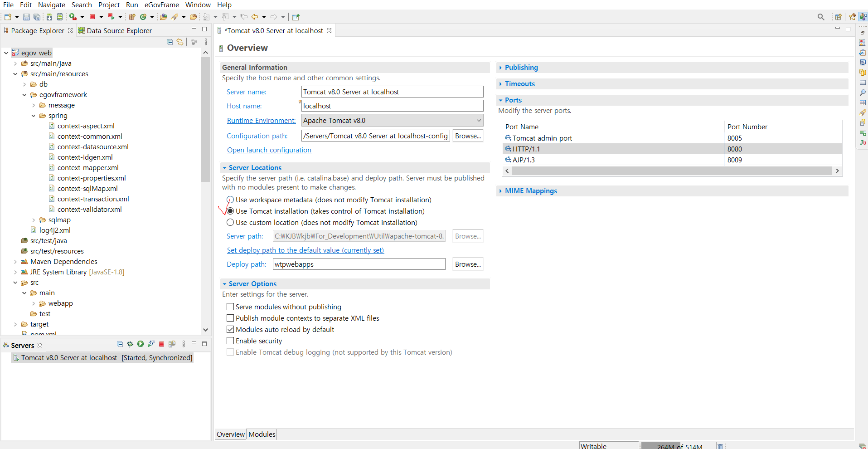The height and width of the screenshot is (449, 868).
Task: Open the JUnit view from right trim
Action: (x=863, y=142)
